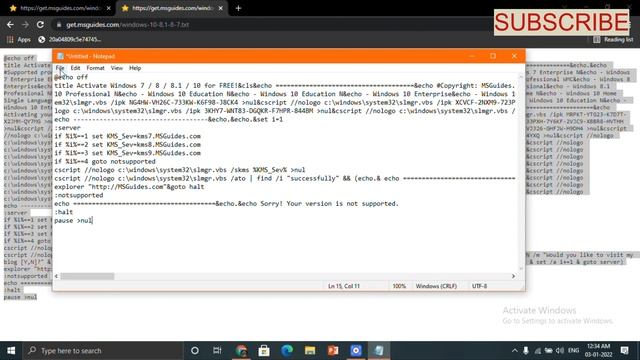Open Google Chrome from the taskbar

[x=241, y=351]
